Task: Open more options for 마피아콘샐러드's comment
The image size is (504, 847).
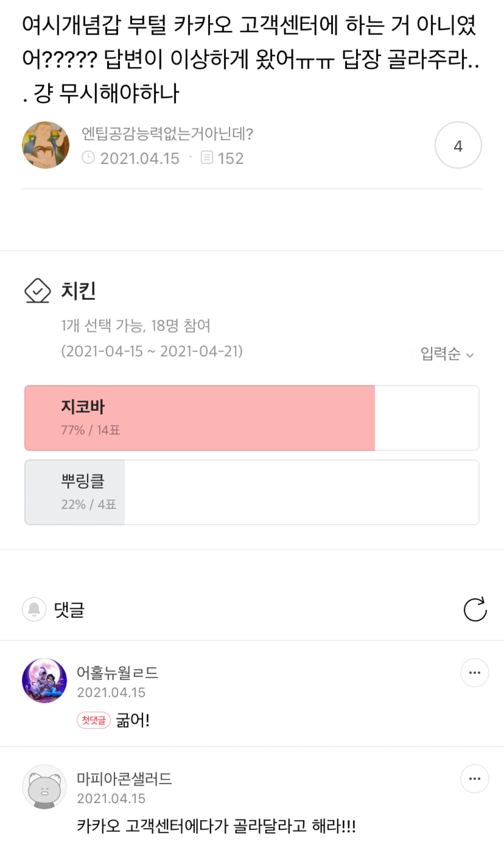Action: click(474, 779)
